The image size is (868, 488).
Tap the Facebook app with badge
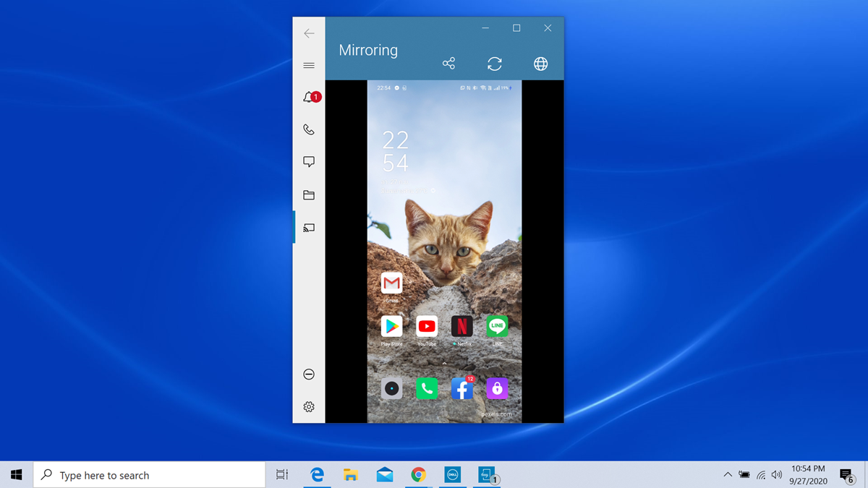(x=461, y=389)
